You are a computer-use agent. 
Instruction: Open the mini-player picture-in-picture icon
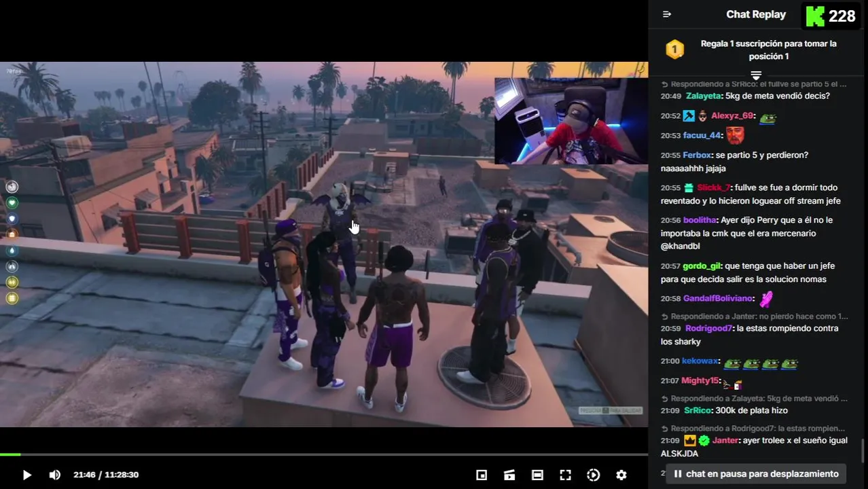pyautogui.click(x=482, y=475)
